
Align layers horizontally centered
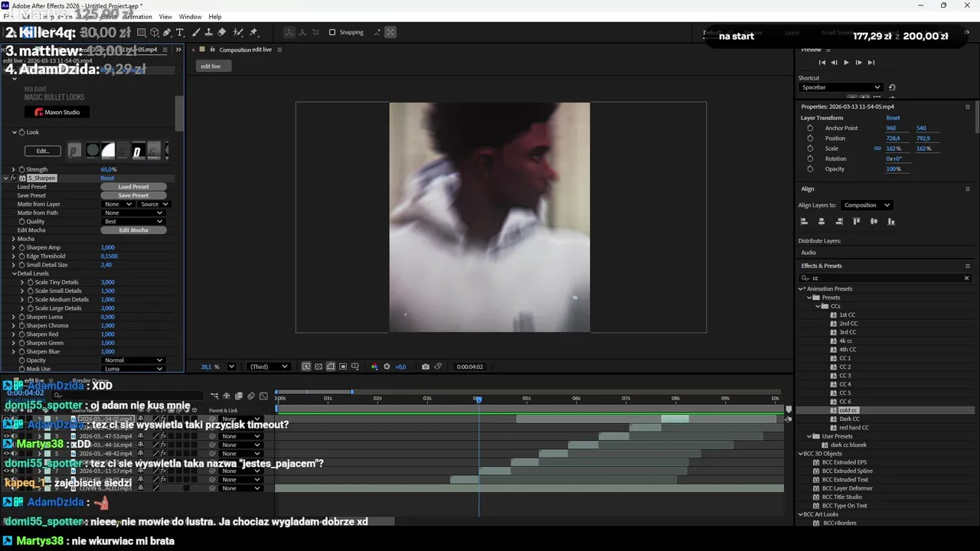point(822,221)
